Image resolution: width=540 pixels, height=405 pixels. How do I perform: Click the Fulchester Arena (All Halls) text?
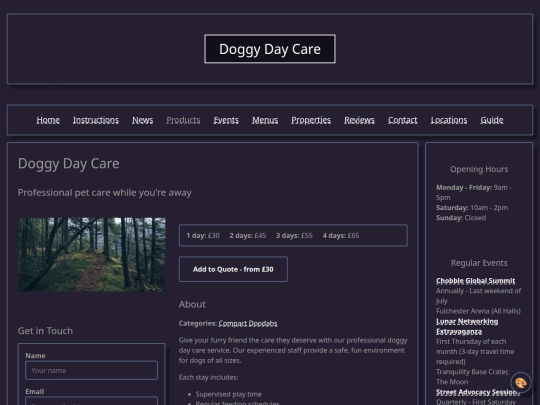point(478,311)
